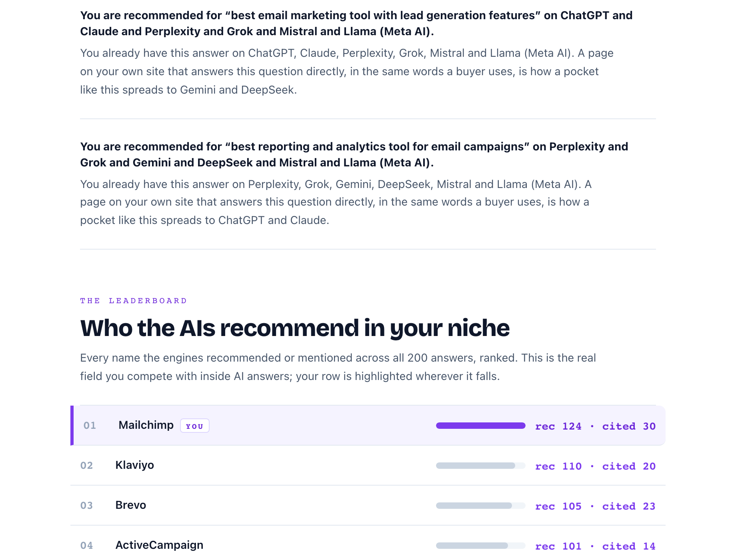Viewport: 736px width, 560px height.
Task: Click the purple Mailchimp progress bar
Action: 480,426
